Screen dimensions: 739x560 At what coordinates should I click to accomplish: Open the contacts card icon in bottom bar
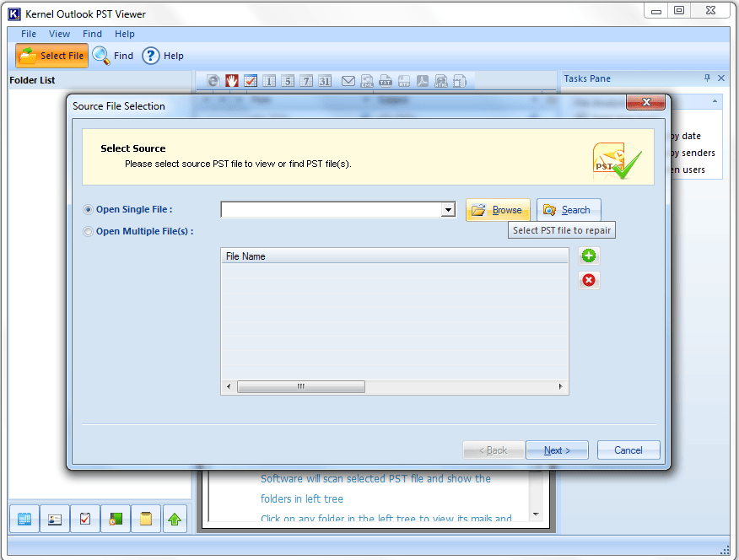coord(55,519)
